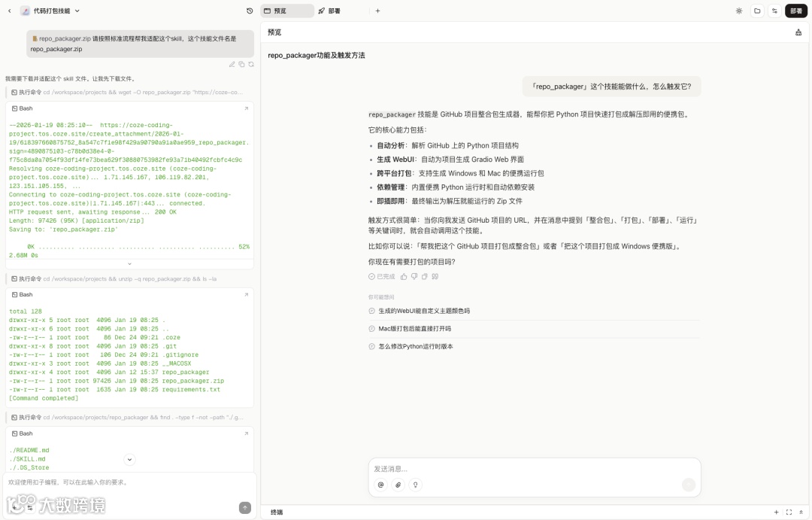Viewport: 812px width, 520px height.
Task: Expand the find 执行命令 step
Action: [x=127, y=418]
